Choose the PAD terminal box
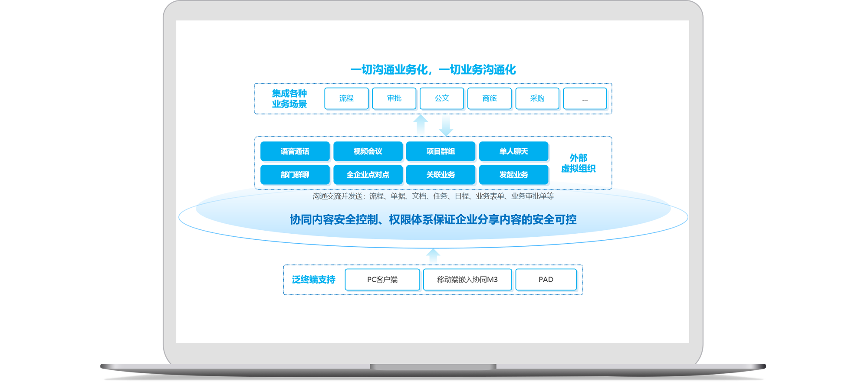 pyautogui.click(x=546, y=280)
